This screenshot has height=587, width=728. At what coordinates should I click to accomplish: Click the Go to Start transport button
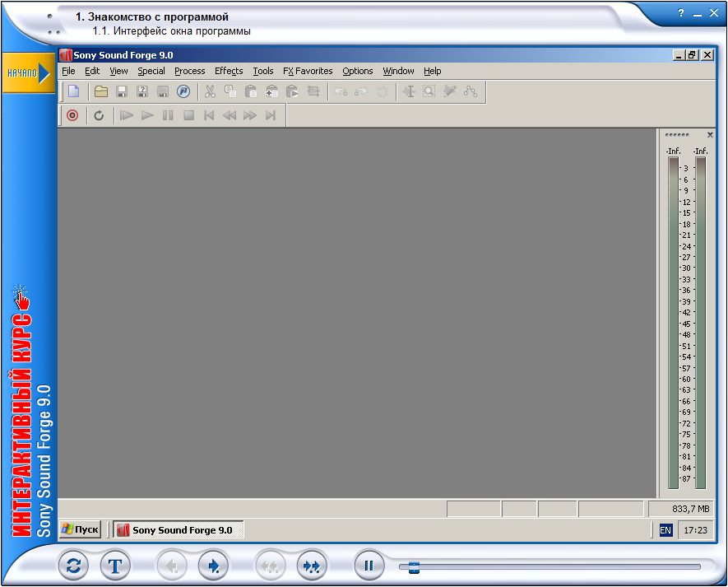click(x=209, y=115)
